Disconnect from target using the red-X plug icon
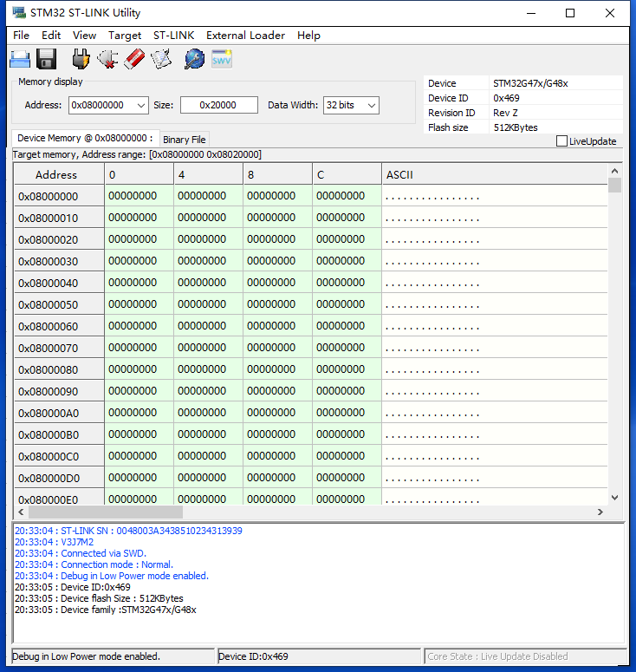The width and height of the screenshot is (636, 672). click(x=107, y=59)
